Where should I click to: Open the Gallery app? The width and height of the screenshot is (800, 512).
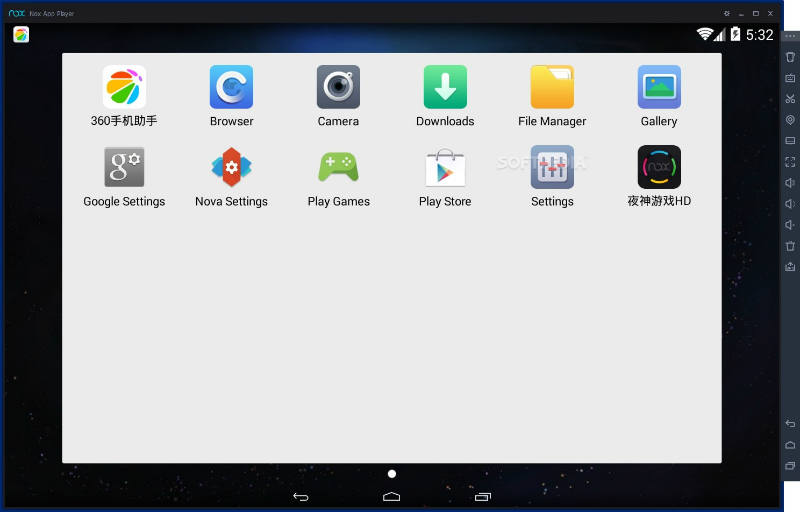(659, 88)
